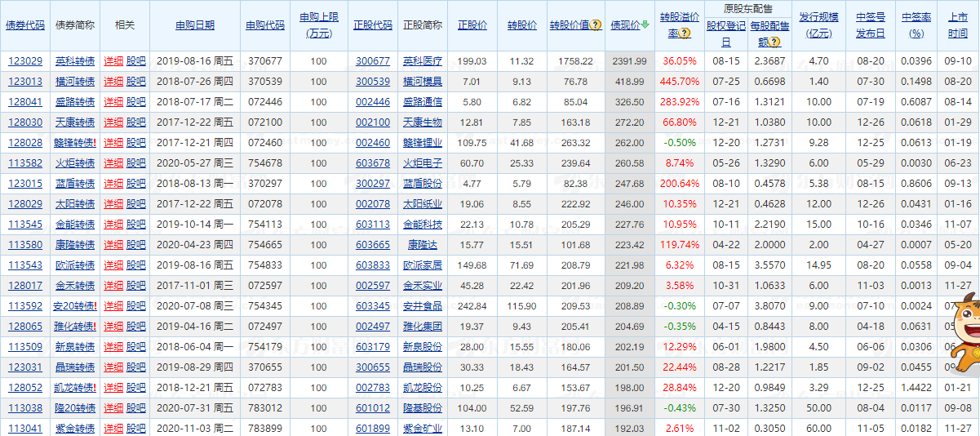Click 详细 in the 盛路转债 row
Image resolution: width=980 pixels, height=436 pixels.
[x=113, y=102]
